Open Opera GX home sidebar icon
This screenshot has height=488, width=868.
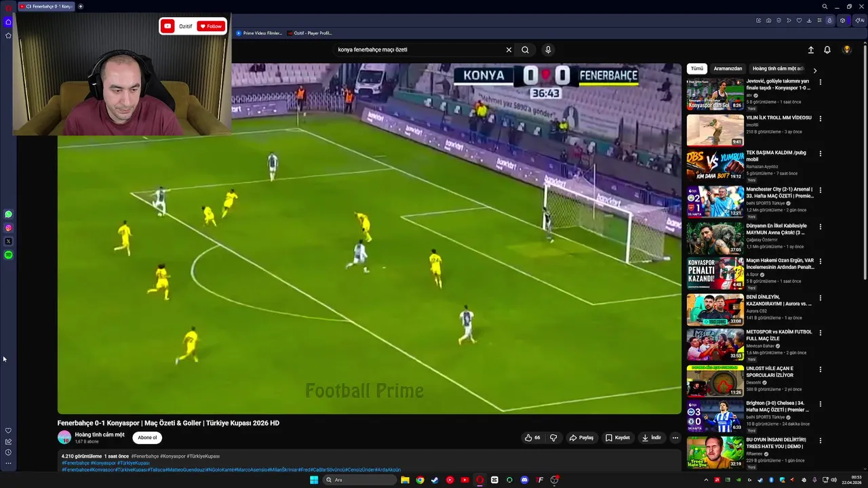(x=8, y=22)
